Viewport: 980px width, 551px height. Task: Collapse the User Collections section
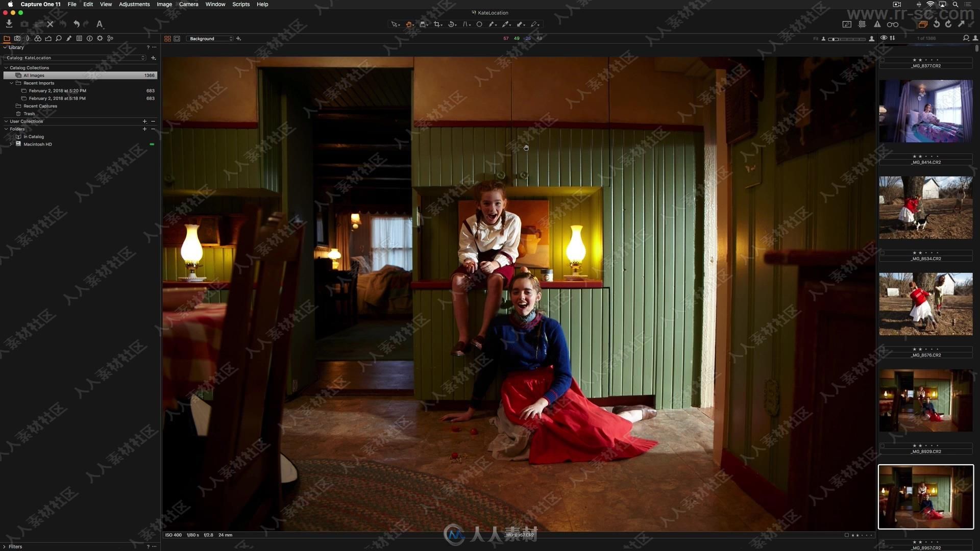(x=6, y=121)
